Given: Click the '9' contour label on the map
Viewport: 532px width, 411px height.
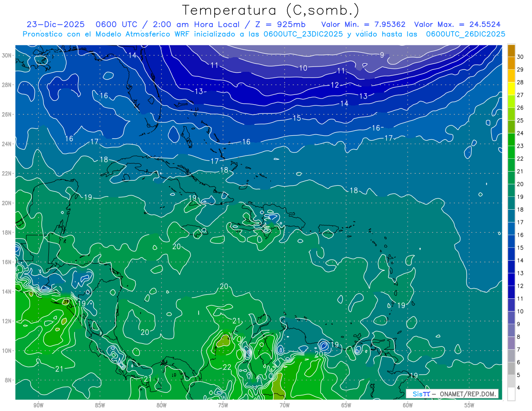Looking at the screenshot, I should (x=382, y=55).
